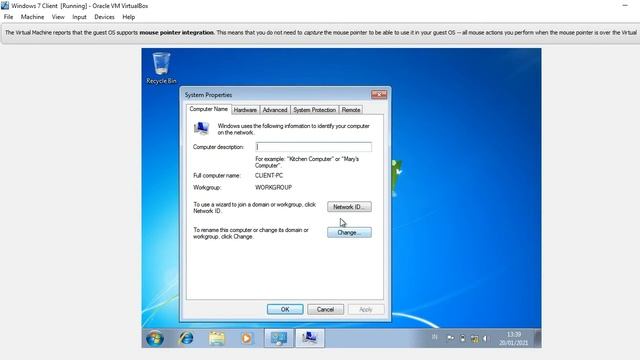Click the CLIENT-PC computer name text
640x360 pixels.
269,176
